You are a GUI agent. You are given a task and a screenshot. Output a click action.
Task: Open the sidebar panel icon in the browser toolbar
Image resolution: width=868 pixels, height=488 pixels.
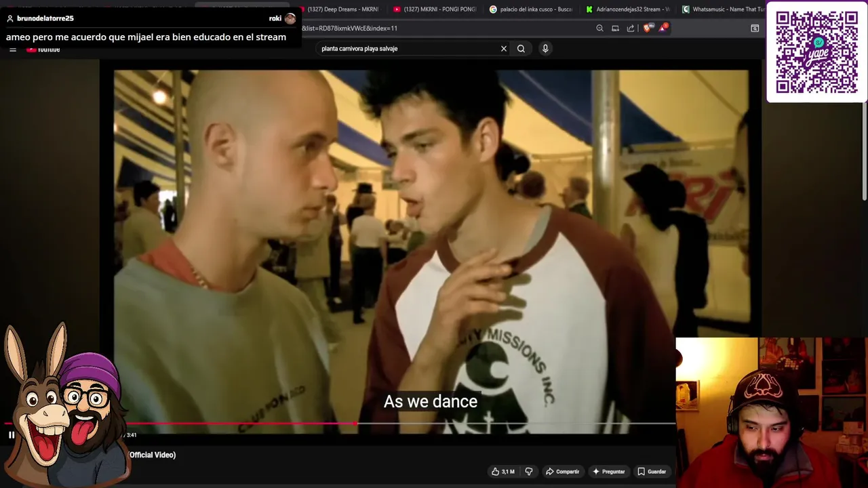(755, 28)
